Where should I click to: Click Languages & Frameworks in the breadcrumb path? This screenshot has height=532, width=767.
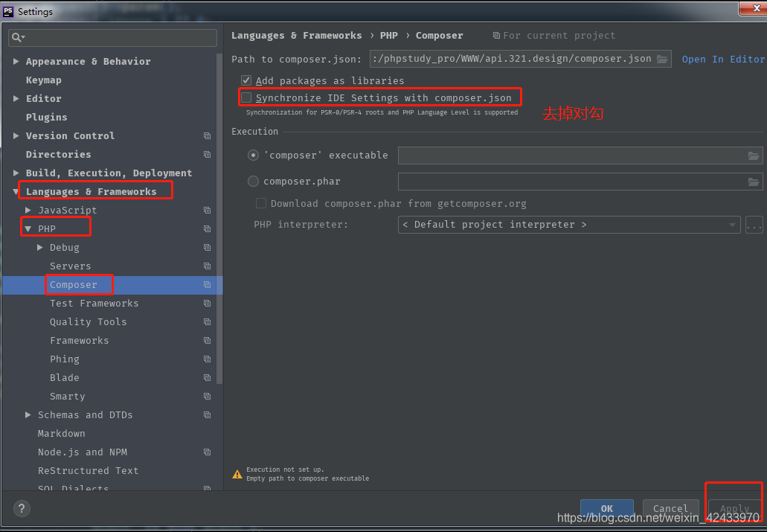[297, 35]
